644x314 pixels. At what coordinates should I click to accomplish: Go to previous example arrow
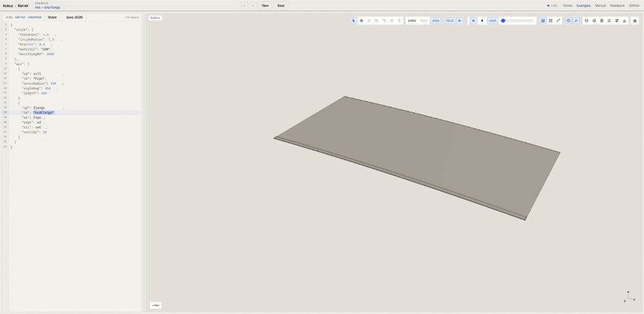pos(245,6)
